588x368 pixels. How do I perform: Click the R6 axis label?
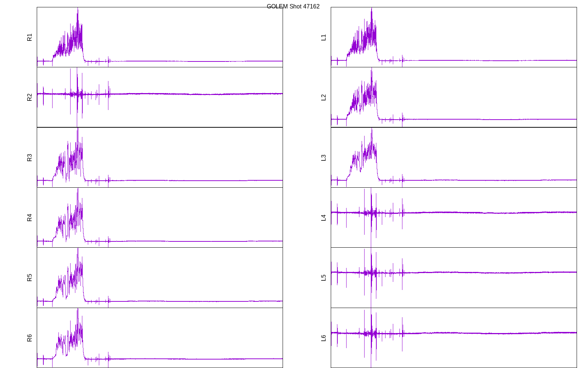[30, 338]
